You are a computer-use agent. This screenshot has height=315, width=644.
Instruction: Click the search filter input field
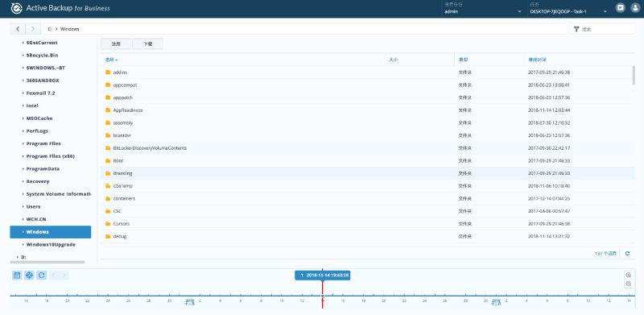[x=607, y=29]
